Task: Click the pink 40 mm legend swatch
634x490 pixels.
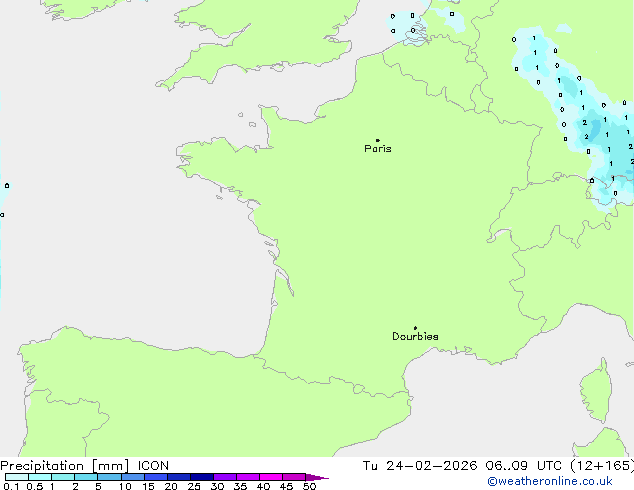Action: [271, 477]
